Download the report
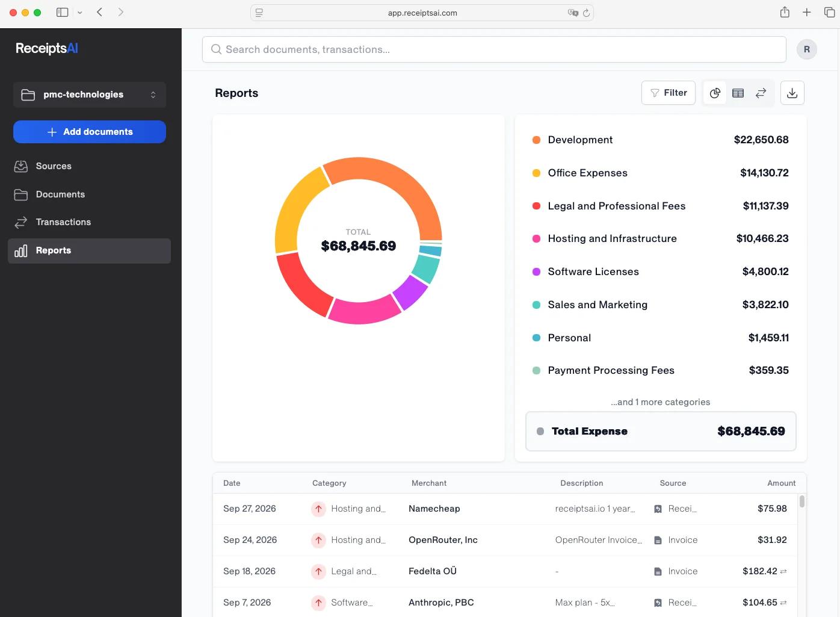 click(792, 93)
